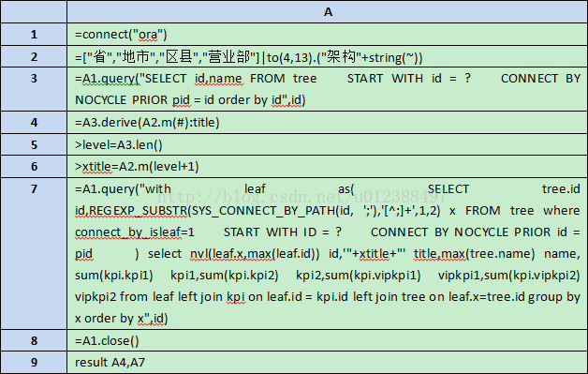Viewport: 588px width, 374px height.
Task: Click cell result A4,A7
Action: click(x=328, y=363)
